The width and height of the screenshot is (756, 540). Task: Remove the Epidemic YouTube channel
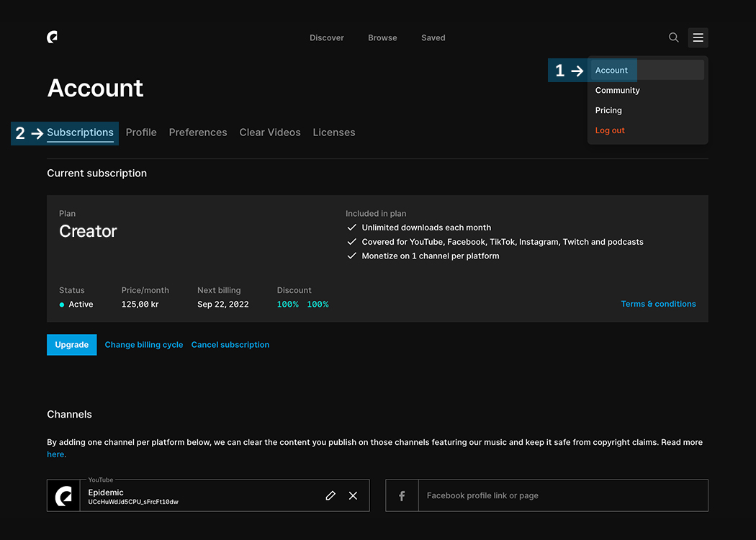coord(353,495)
